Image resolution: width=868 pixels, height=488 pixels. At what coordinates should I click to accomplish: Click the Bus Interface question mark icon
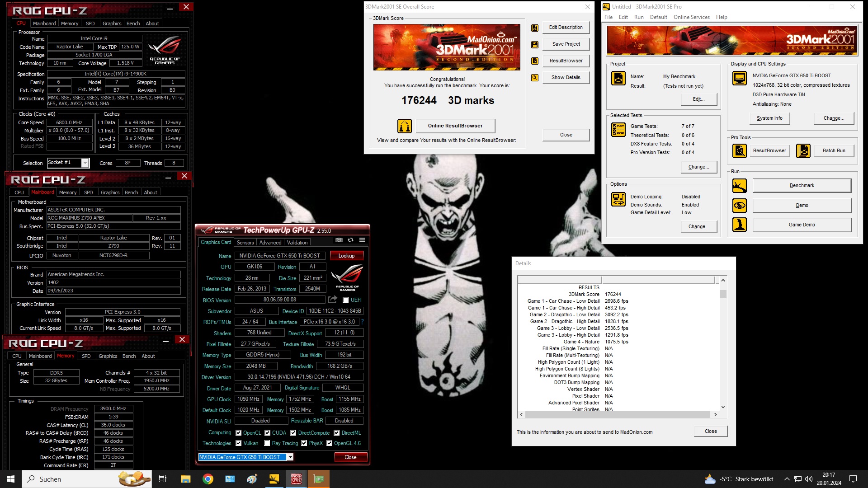coord(362,322)
